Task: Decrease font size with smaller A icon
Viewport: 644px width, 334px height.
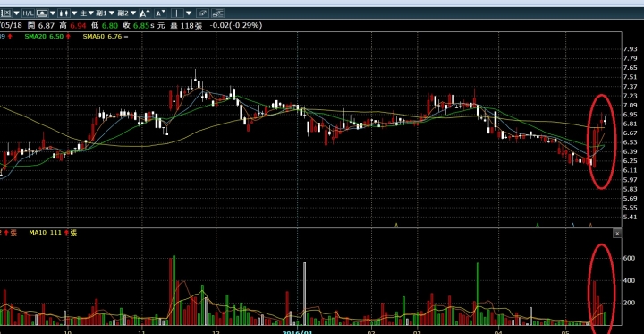Action: (160, 13)
